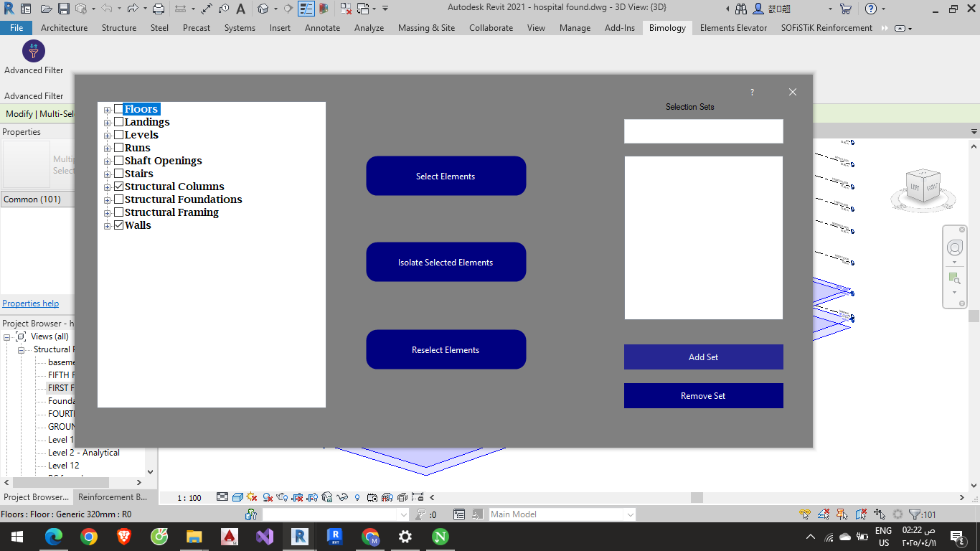Click the Help question mark icon in title bar
The height and width of the screenshot is (551, 980).
click(x=871, y=9)
